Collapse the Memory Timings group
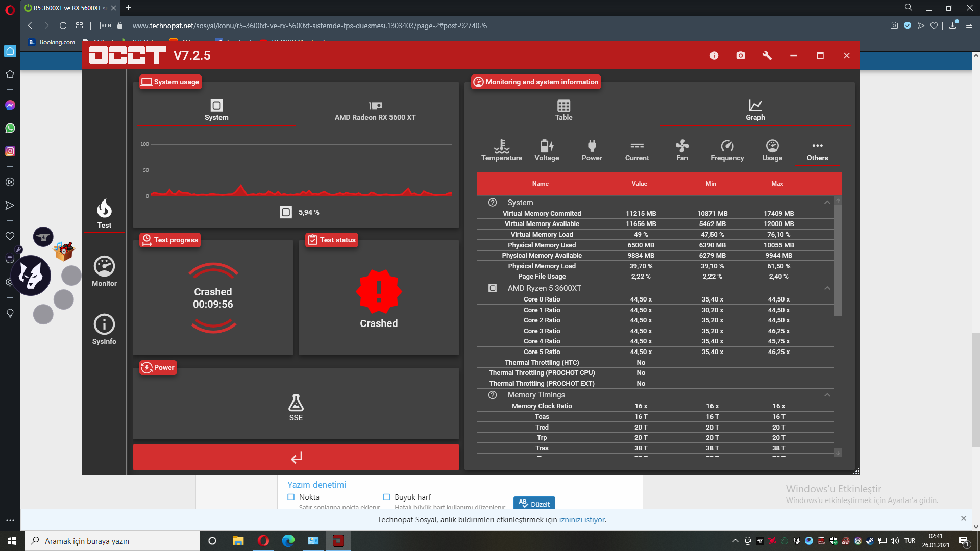The width and height of the screenshot is (980, 551). [827, 395]
